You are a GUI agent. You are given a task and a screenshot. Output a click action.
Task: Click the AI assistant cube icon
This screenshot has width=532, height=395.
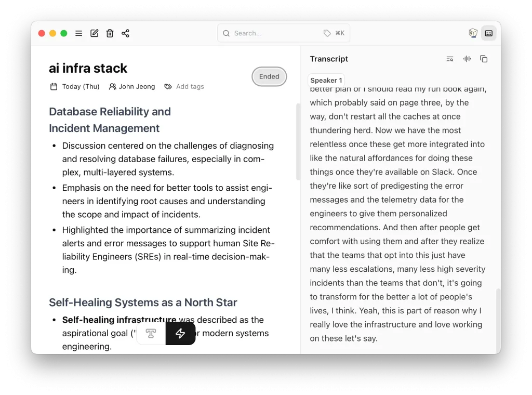click(x=473, y=33)
